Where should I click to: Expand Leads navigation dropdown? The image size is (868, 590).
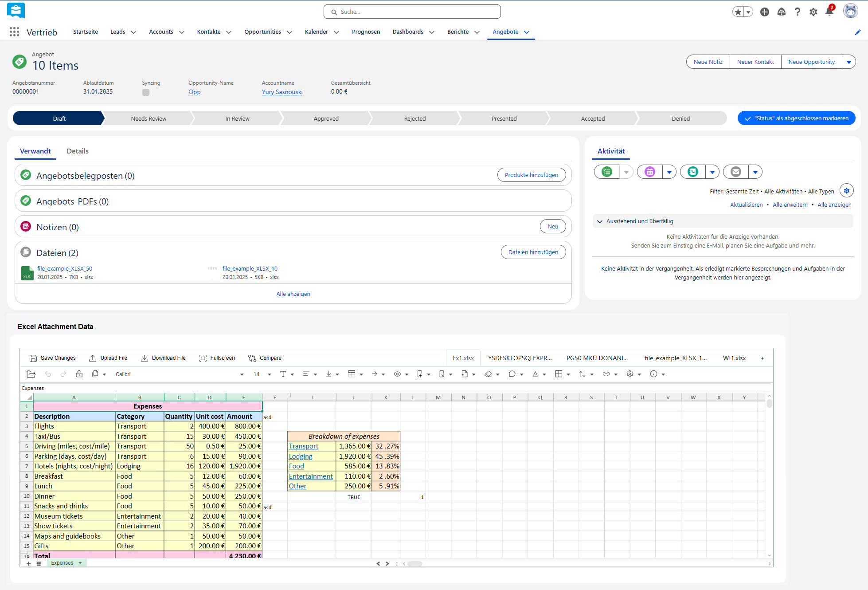[x=133, y=32]
